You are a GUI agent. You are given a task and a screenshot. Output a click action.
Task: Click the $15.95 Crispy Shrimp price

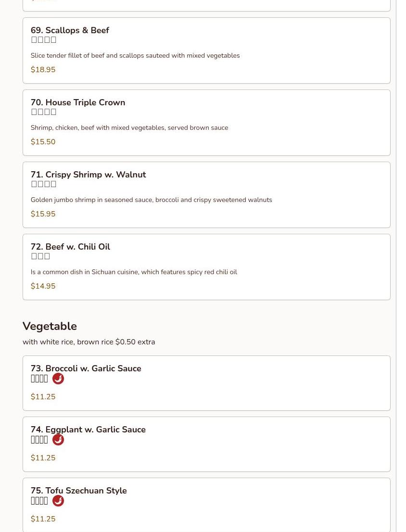point(43,214)
